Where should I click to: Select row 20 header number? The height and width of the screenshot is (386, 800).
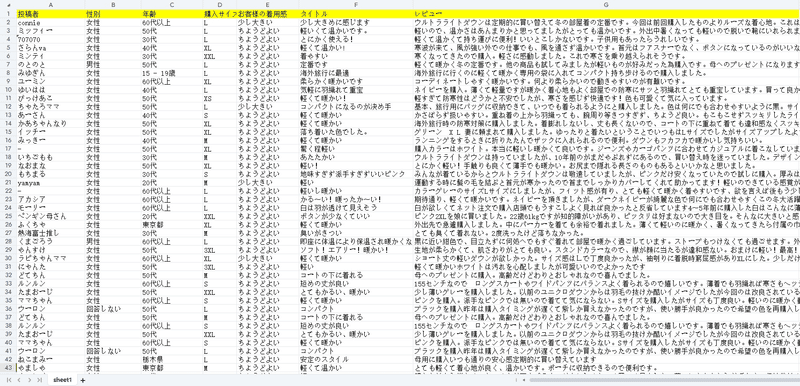pos(8,174)
